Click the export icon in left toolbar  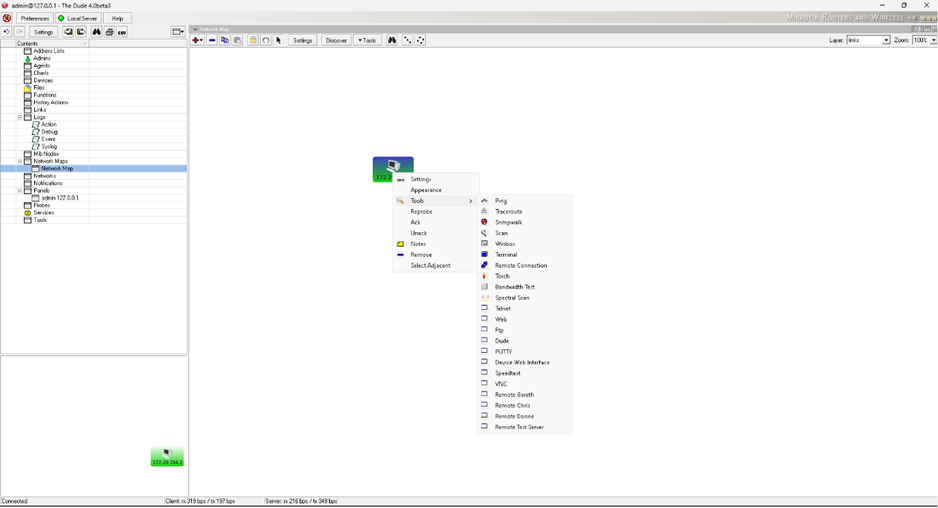(x=81, y=32)
